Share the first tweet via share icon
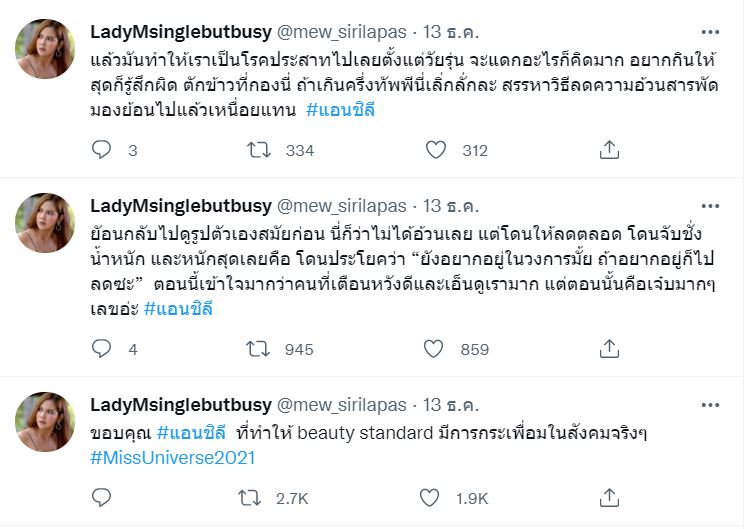This screenshot has height=529, width=746. pyautogui.click(x=609, y=150)
